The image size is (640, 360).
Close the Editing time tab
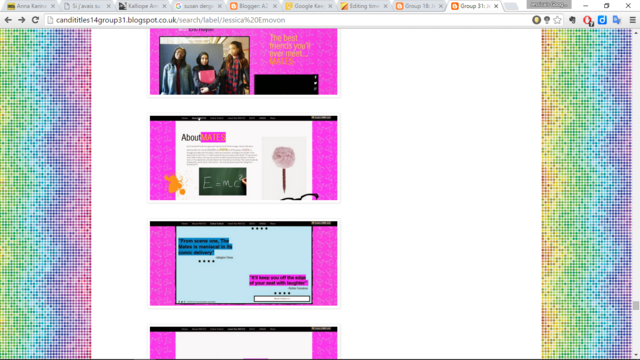[385, 6]
